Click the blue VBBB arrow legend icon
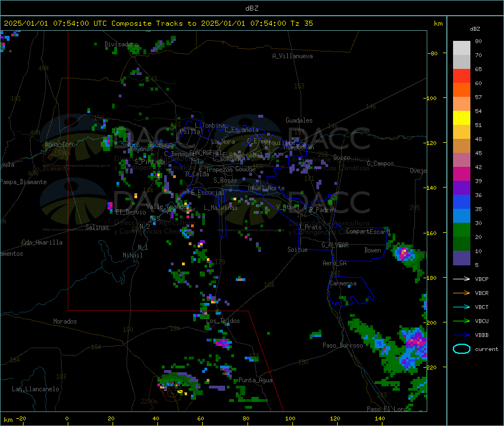504x426 pixels. click(461, 335)
